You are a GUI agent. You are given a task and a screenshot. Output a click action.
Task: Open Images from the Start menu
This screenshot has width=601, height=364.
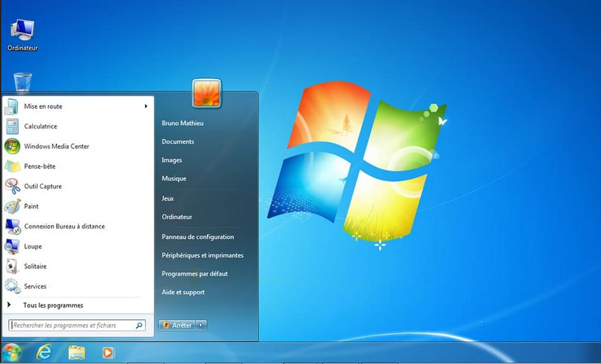(x=172, y=160)
